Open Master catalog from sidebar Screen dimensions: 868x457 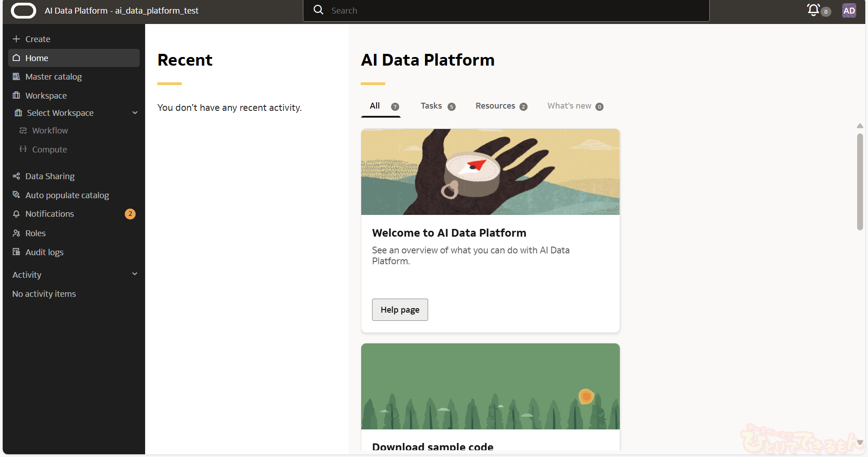click(x=53, y=77)
